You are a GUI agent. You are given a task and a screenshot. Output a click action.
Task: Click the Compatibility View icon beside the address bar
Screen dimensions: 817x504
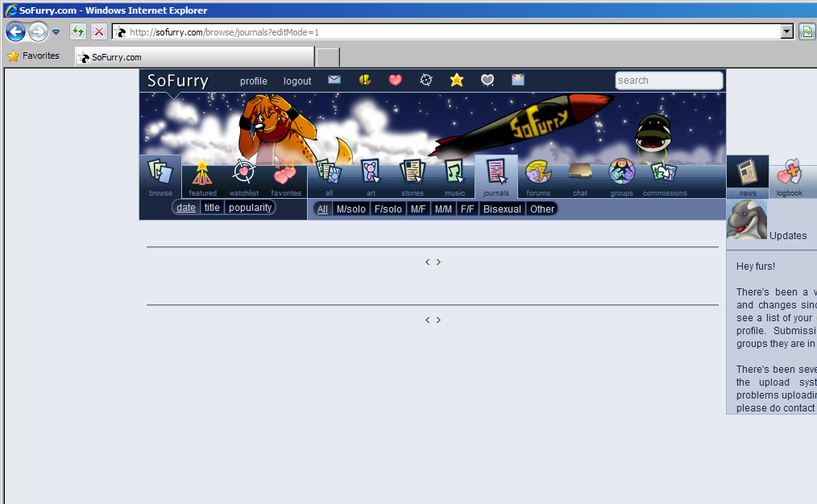(x=807, y=31)
